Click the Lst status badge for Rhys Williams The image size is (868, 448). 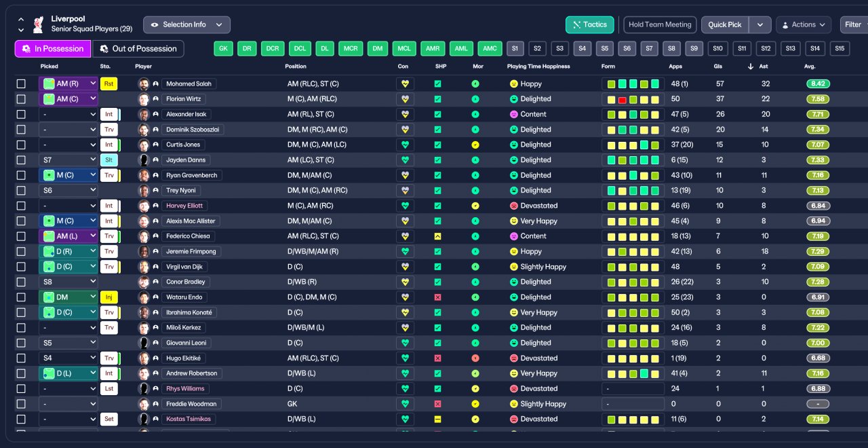point(108,389)
